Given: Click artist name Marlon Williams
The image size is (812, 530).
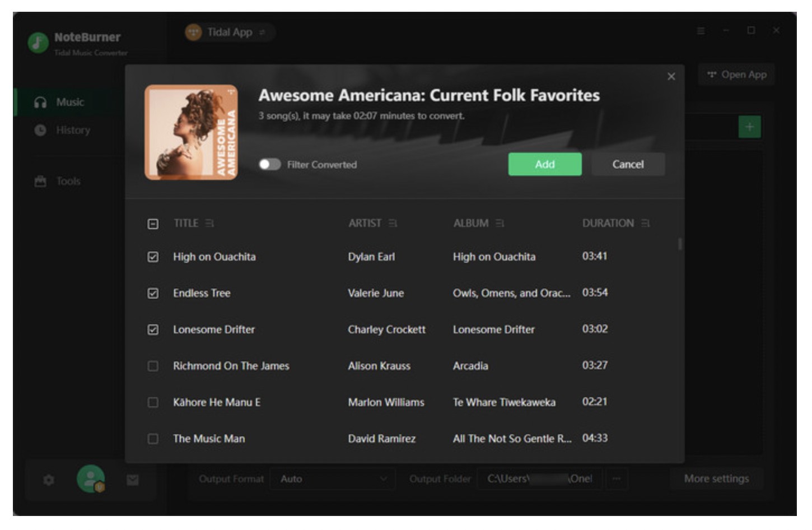Looking at the screenshot, I should [x=386, y=402].
